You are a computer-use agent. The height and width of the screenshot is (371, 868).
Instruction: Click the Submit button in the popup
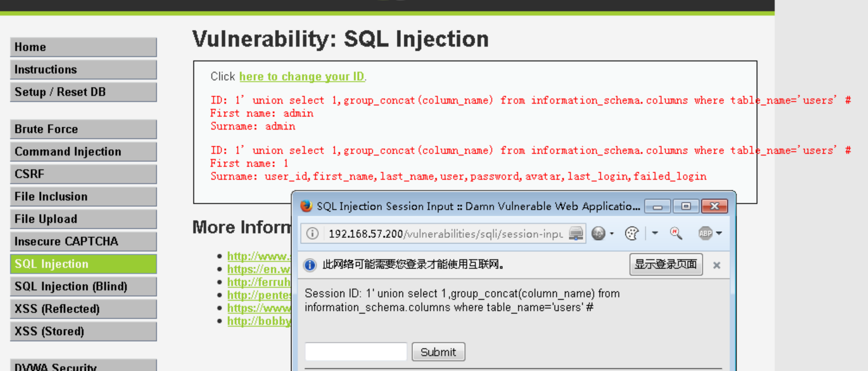click(438, 352)
